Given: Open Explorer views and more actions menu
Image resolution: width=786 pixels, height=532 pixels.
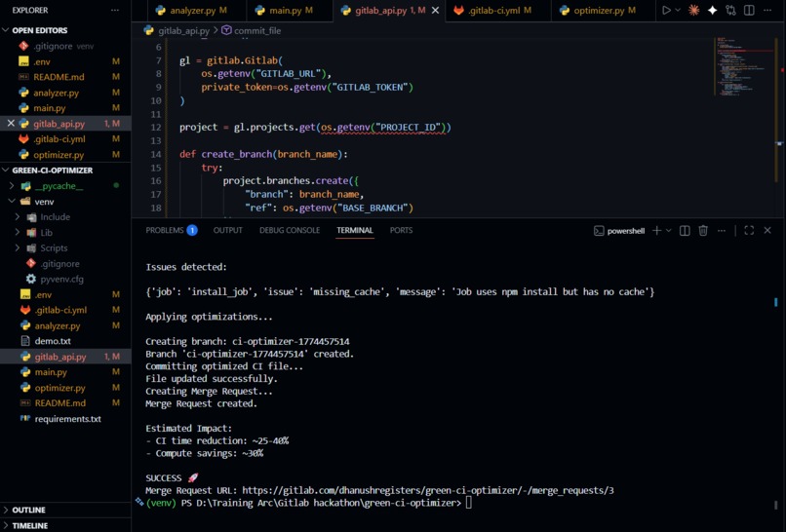Looking at the screenshot, I should click(115, 10).
